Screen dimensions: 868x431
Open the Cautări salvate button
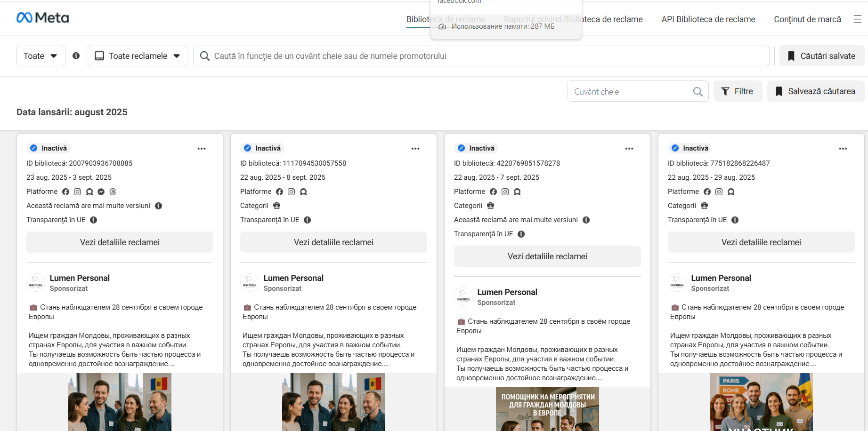(x=822, y=56)
